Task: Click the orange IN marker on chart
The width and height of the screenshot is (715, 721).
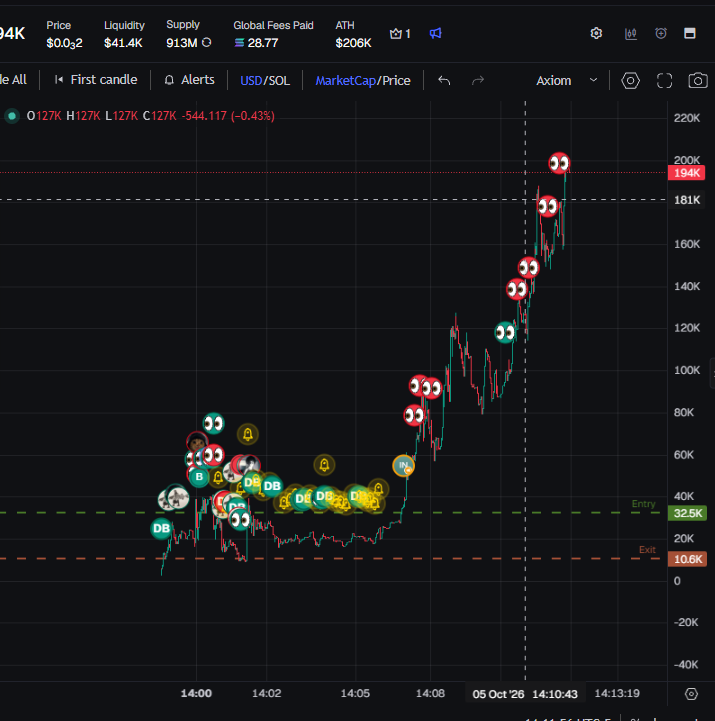Action: (x=403, y=466)
